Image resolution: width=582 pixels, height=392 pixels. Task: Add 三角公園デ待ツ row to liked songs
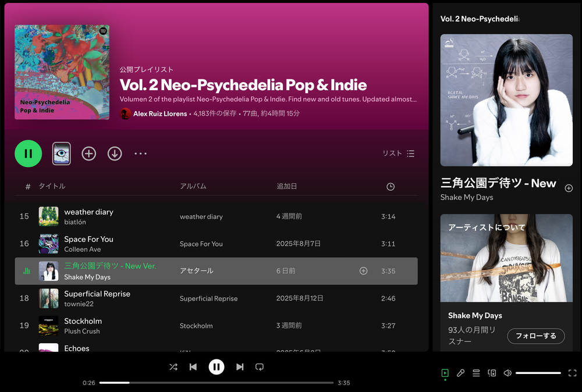(364, 271)
